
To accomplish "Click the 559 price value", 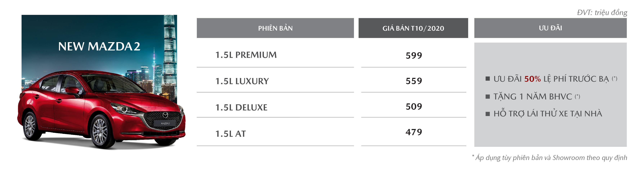I will coord(414,81).
